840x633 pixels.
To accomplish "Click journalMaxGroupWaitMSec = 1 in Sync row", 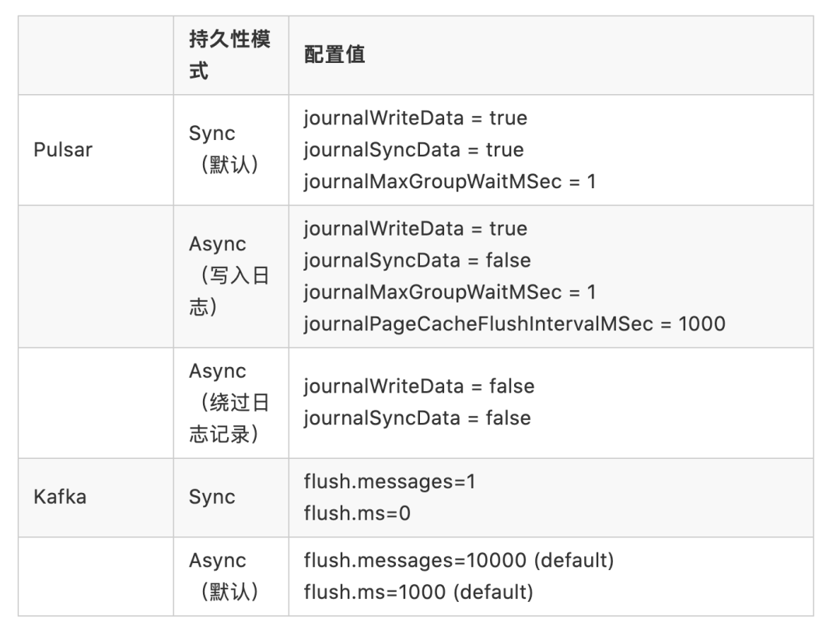I will coord(450,181).
